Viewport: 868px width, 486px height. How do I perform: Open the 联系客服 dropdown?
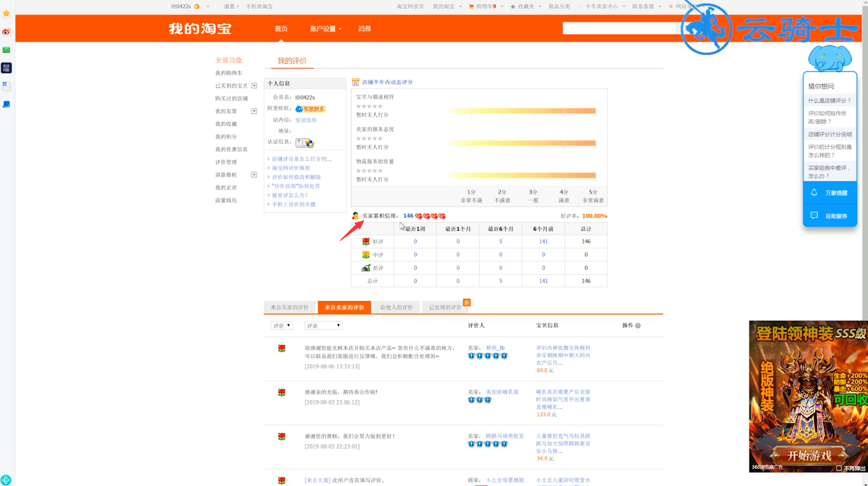[647, 7]
